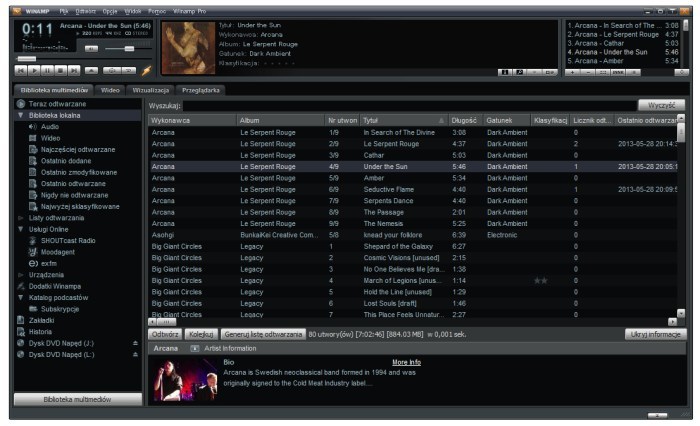This screenshot has width=700, height=426.
Task: Open Zakładki in the sidebar
Action: pyautogui.click(x=41, y=320)
